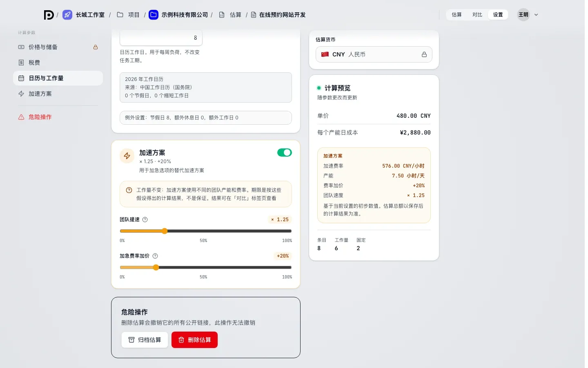Click the 576.00 CNY/小时 rate value
The height and width of the screenshot is (368, 588).
pos(403,166)
